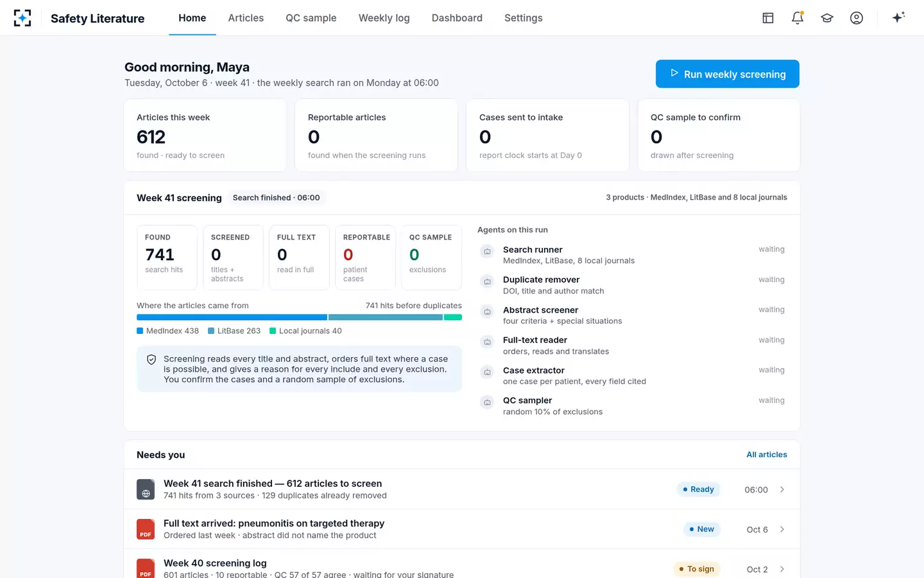Follow the All articles link

click(x=767, y=455)
